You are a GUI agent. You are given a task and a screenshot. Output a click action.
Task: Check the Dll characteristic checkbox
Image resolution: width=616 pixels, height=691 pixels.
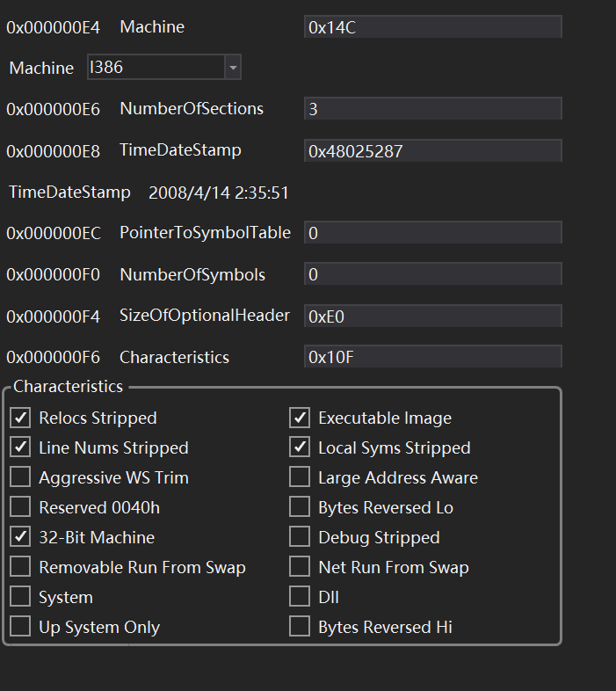(x=300, y=597)
